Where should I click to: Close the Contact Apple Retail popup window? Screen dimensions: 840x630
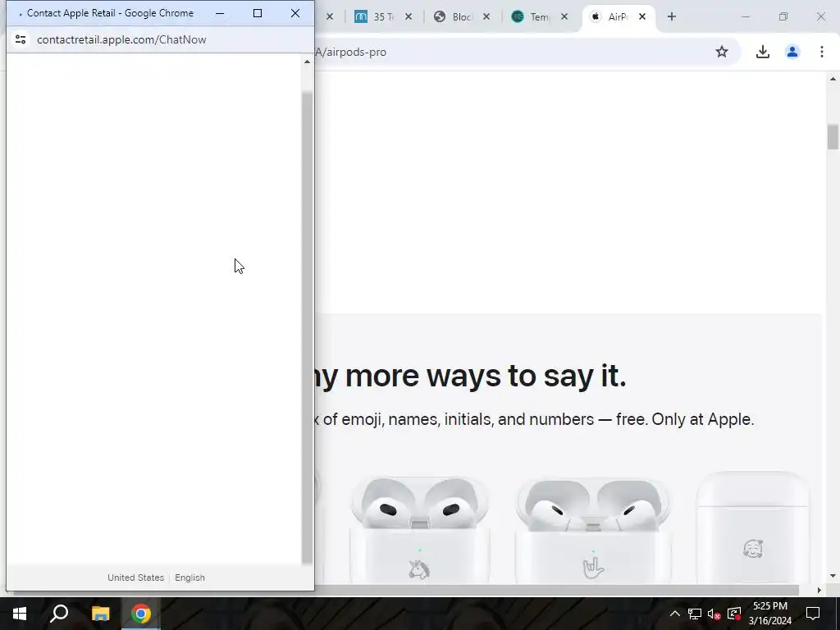(295, 13)
